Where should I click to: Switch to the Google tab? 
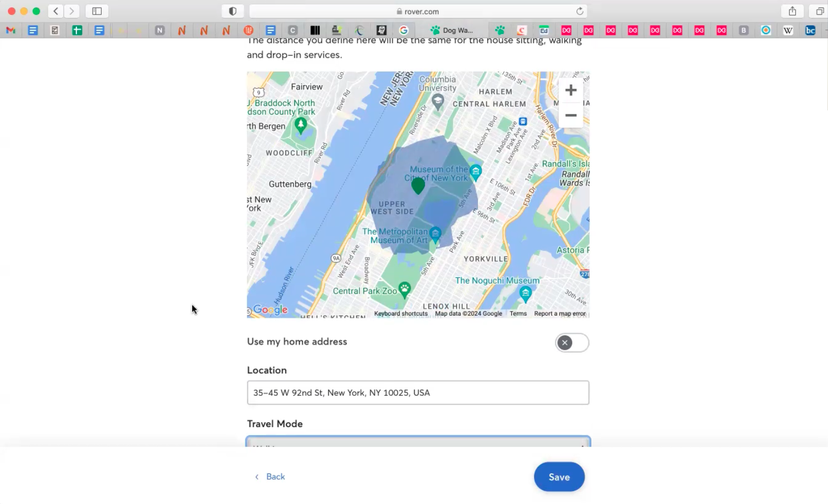click(x=404, y=30)
